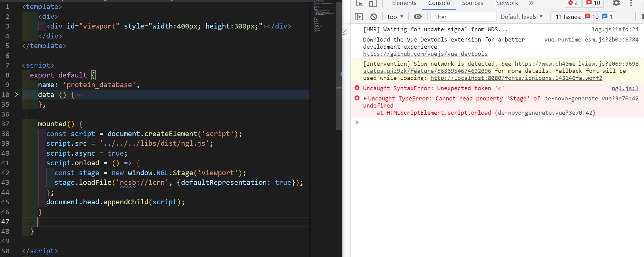Click the 'mounted()' method name

56,124
